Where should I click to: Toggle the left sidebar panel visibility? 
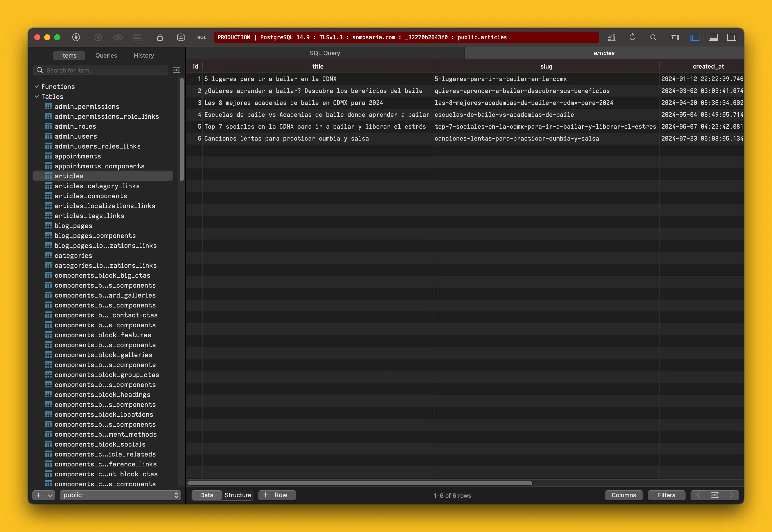(x=695, y=37)
